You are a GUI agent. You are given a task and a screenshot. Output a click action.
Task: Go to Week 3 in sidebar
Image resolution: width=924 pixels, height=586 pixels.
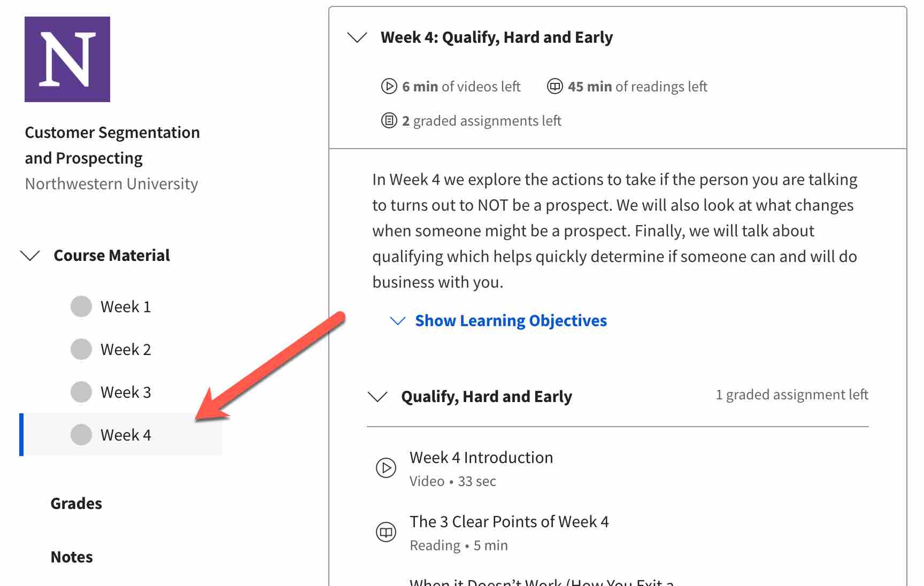coord(126,392)
